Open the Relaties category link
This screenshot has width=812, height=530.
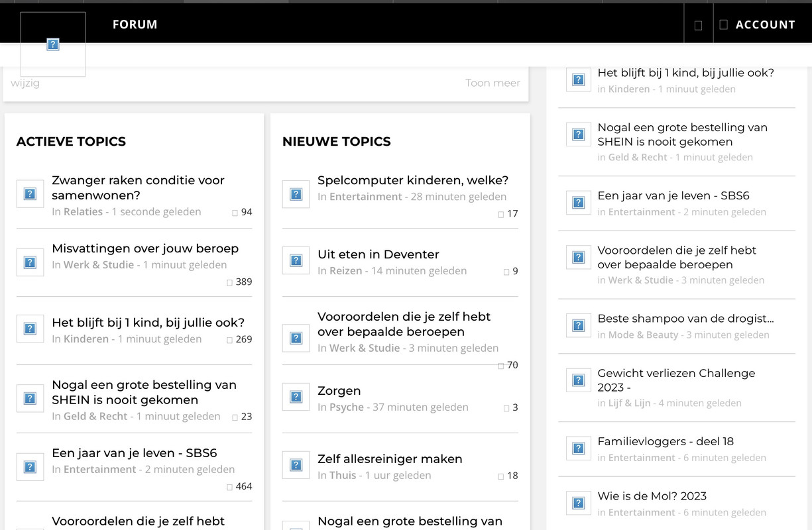pos(83,212)
